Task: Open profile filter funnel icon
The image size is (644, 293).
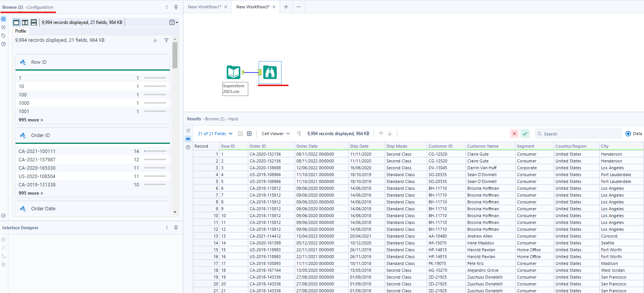Action: pos(166,40)
